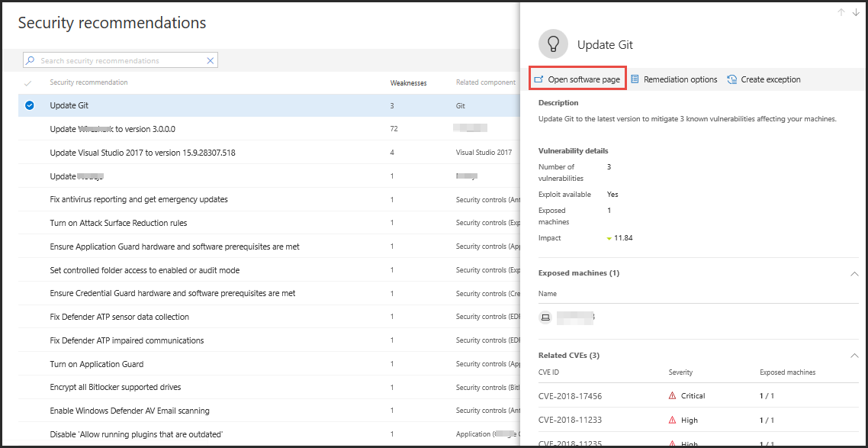Click the lightbulb icon beside Update Git
The image size is (868, 448).
(x=553, y=44)
